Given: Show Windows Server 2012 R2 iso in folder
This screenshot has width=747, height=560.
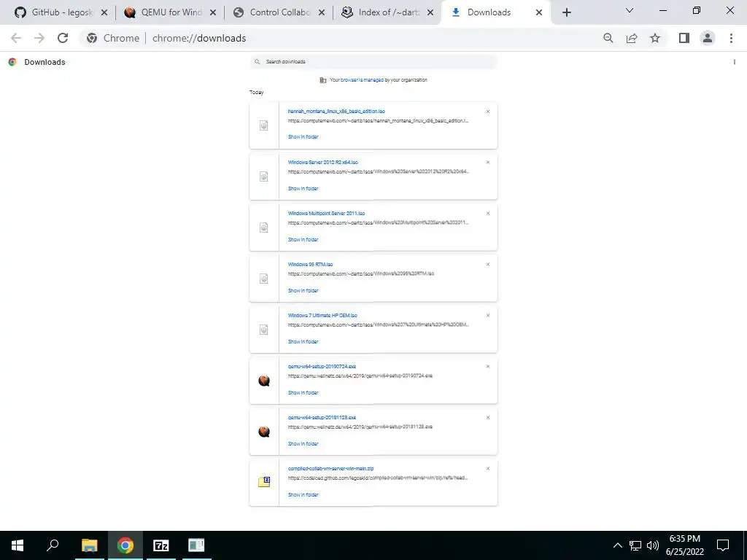Looking at the screenshot, I should coord(303,189).
